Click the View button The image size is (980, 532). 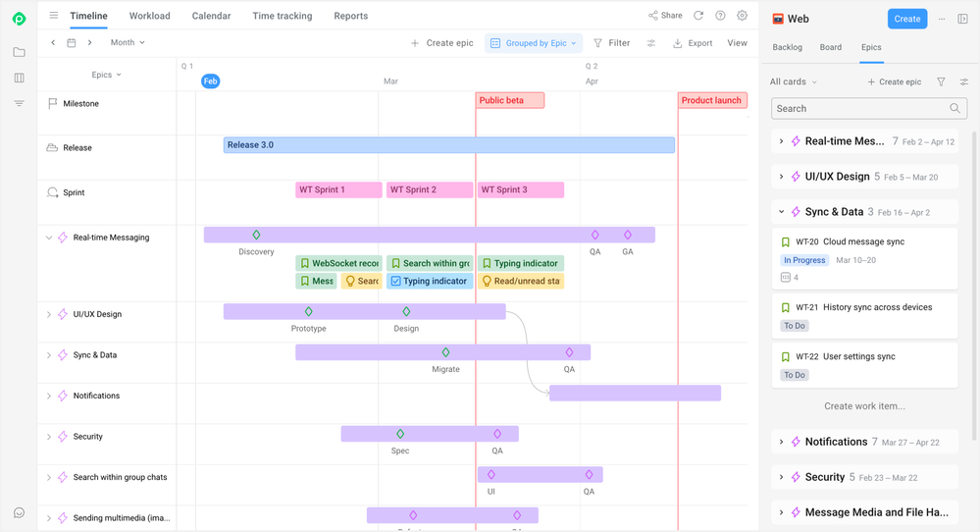click(737, 43)
